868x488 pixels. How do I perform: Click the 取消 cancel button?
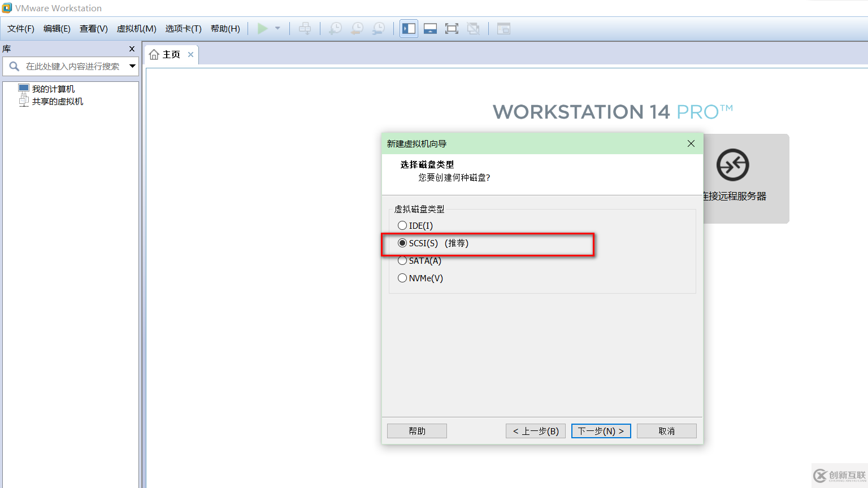[667, 431]
